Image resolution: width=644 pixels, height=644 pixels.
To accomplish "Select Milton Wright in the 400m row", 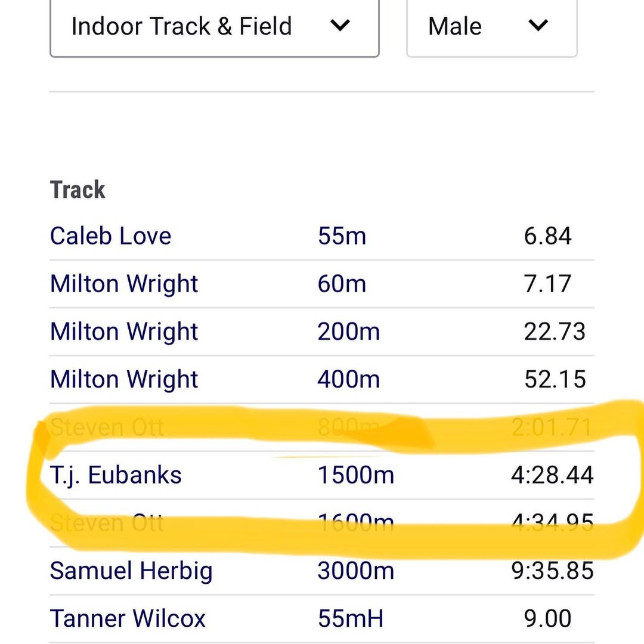I will (x=124, y=379).
